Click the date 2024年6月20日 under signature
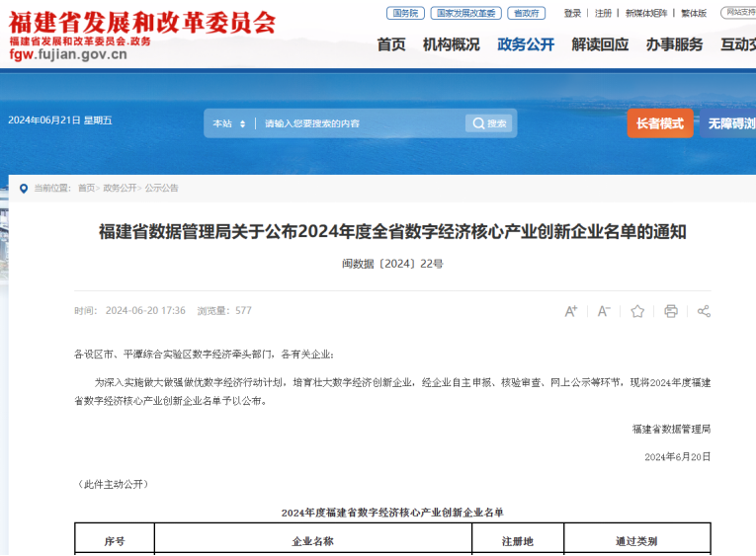This screenshot has width=756, height=556. (677, 456)
